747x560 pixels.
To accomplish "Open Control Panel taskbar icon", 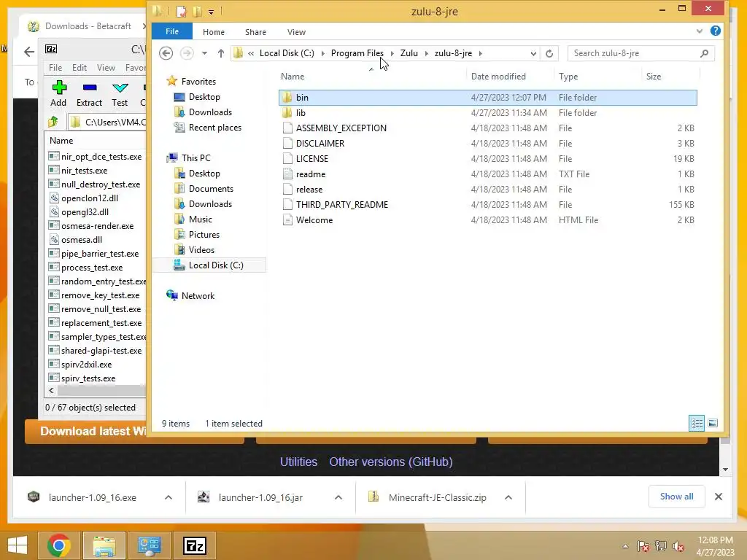I will 150,545.
